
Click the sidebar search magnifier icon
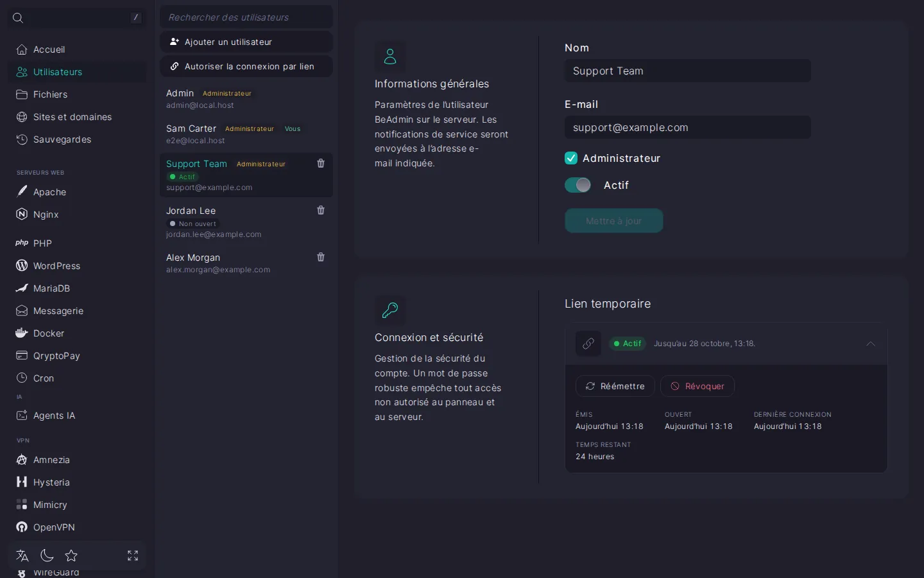click(x=18, y=18)
